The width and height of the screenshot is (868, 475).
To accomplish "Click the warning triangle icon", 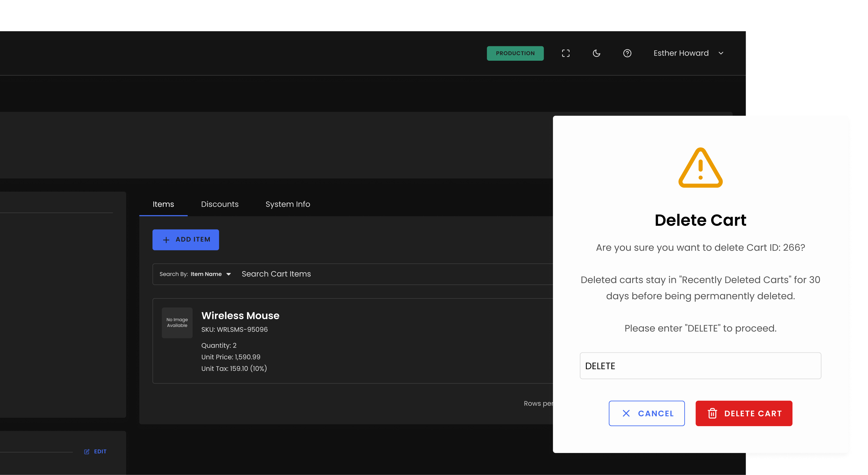I will [x=700, y=168].
